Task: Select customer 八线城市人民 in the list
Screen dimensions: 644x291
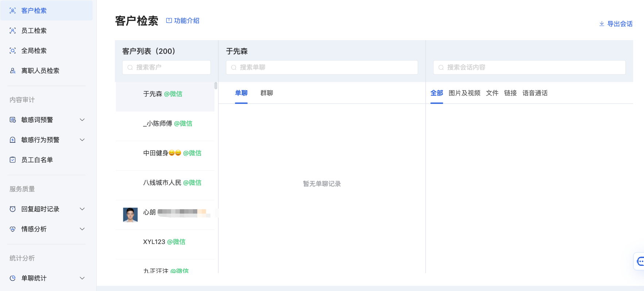Action: pos(165,185)
